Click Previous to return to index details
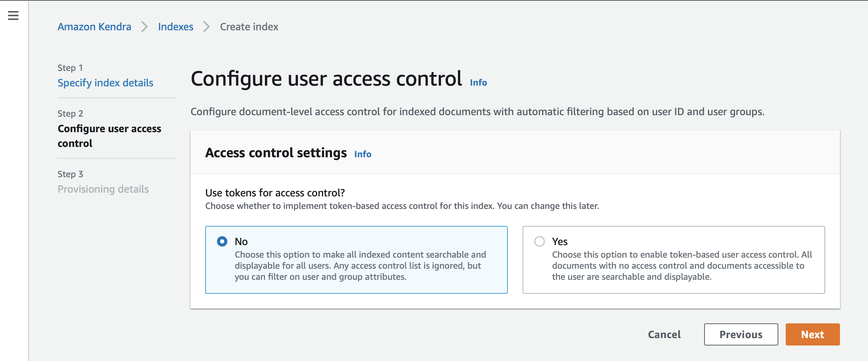 (x=741, y=334)
